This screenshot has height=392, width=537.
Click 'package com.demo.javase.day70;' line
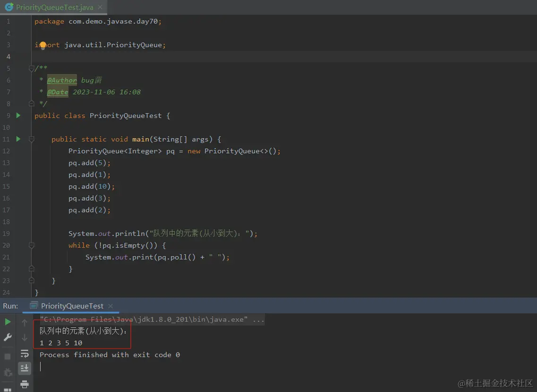[x=98, y=21]
